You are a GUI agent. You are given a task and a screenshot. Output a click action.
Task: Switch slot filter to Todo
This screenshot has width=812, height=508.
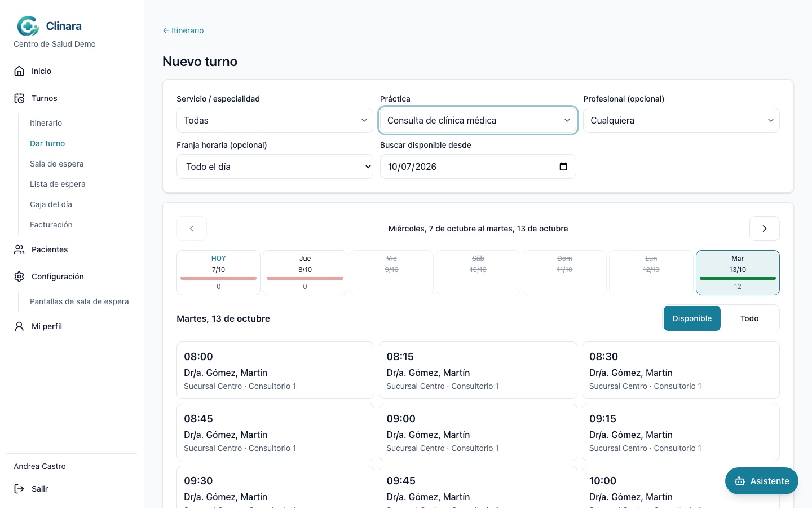pos(749,318)
